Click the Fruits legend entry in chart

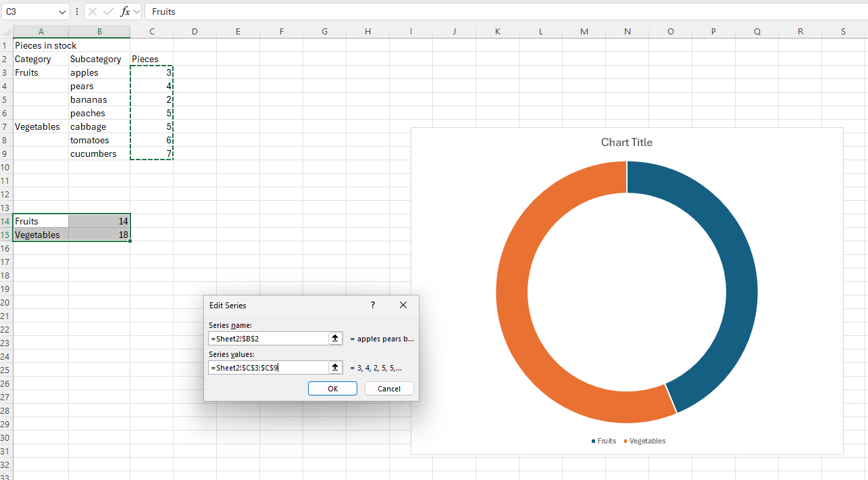604,441
